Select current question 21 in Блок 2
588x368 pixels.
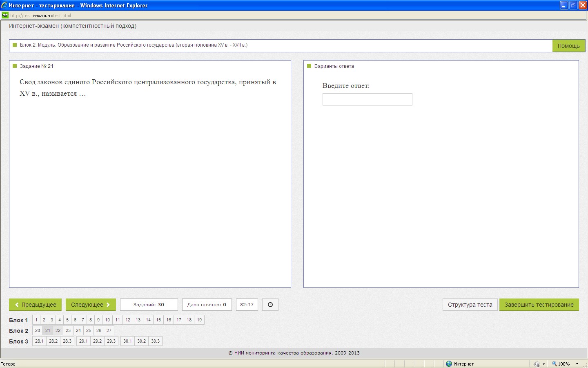(48, 330)
